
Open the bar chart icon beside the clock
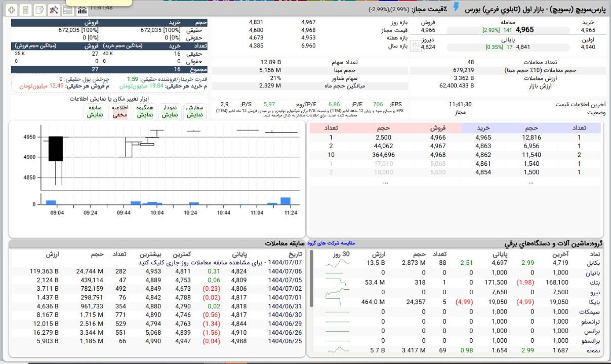coord(82,10)
